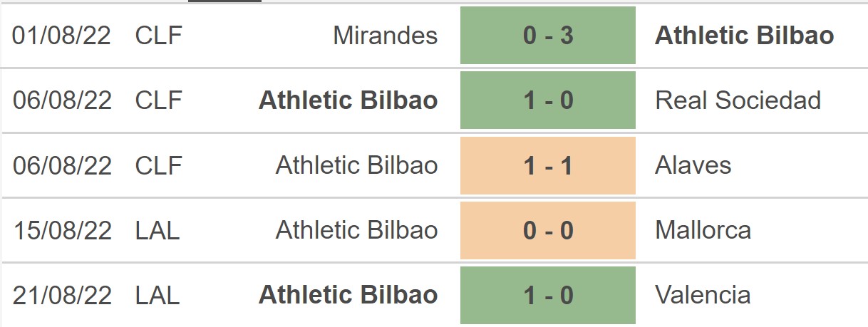Viewport: 868px width, 327px height.
Task: Select the 15/08/22 match date
Action: [62, 230]
